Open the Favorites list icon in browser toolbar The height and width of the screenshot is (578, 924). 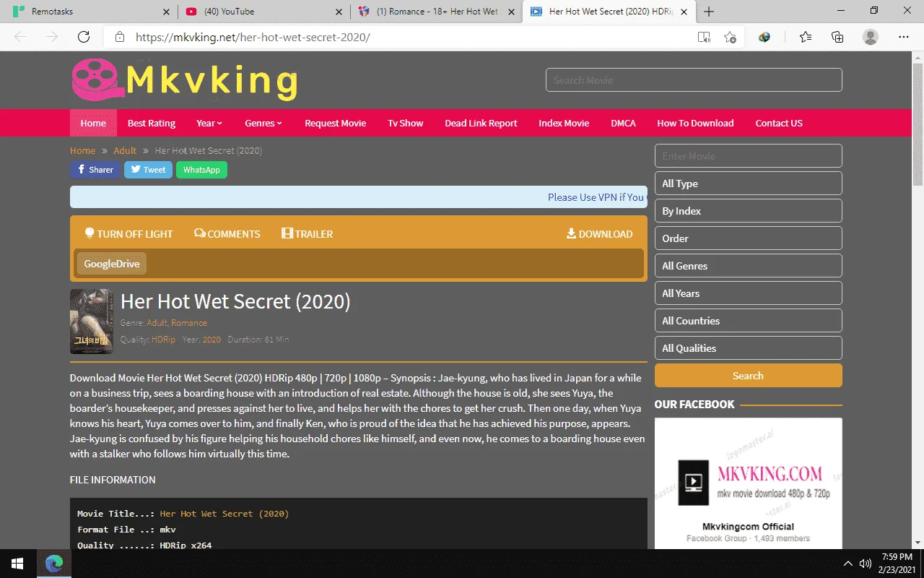(806, 37)
